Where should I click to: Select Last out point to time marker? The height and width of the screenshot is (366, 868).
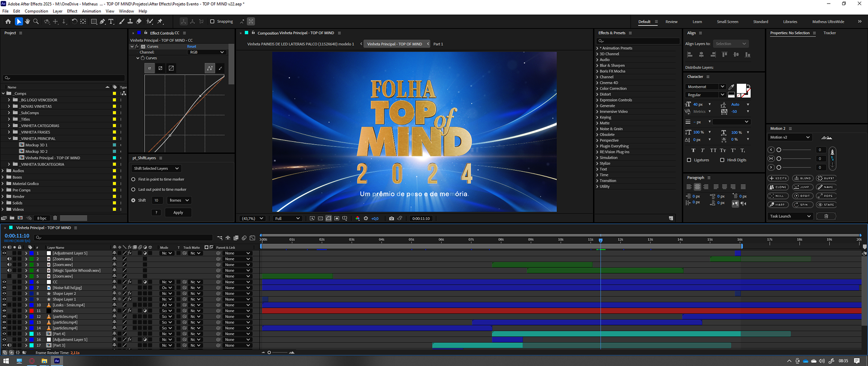coord(133,190)
